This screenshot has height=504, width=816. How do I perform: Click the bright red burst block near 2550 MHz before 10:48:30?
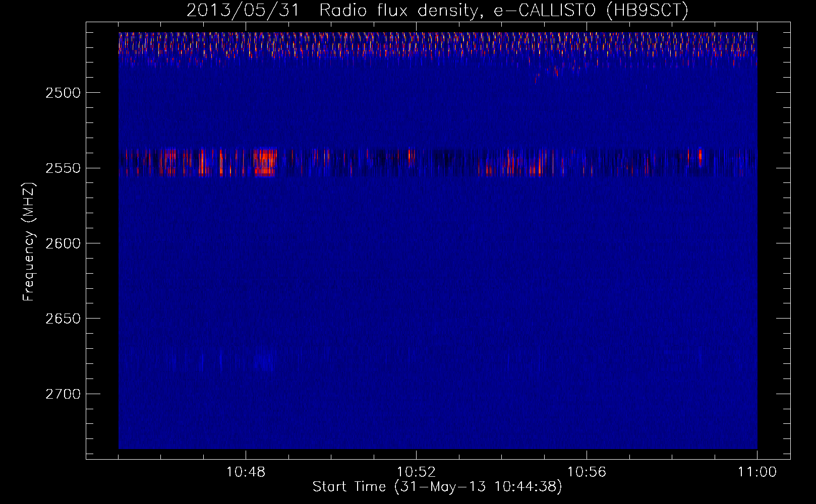pos(265,162)
